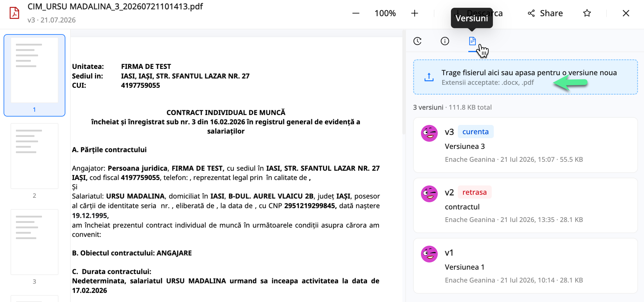Click the upload area for a new version

(525, 77)
